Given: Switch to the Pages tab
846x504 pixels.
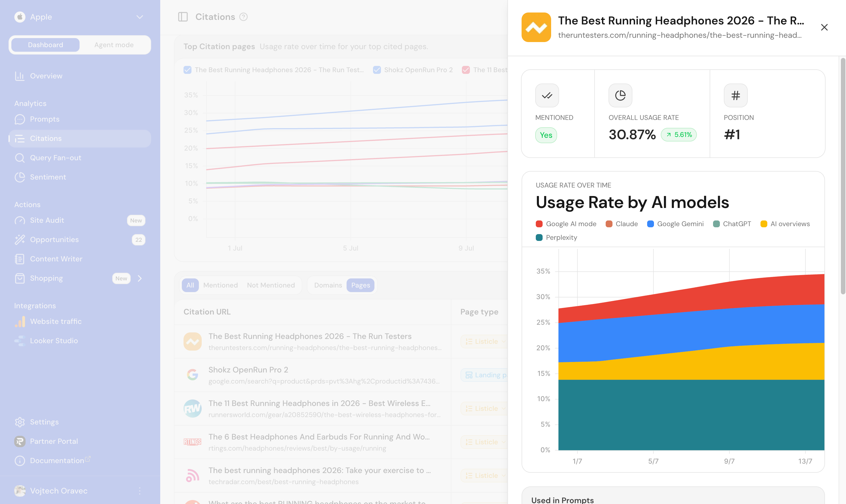Looking at the screenshot, I should coord(361,285).
